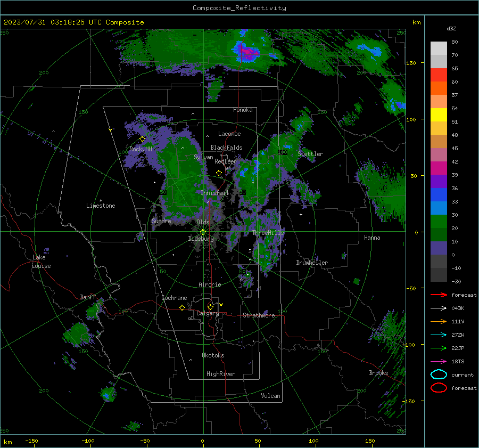Pick the bright green 20-30 dBZ swatch

click(x=439, y=222)
